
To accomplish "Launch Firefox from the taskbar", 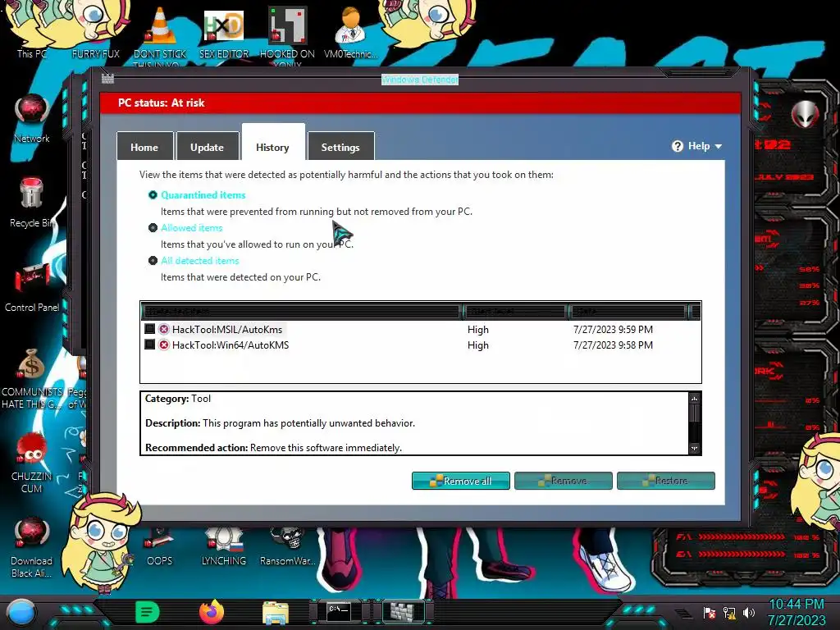I will pos(212,612).
